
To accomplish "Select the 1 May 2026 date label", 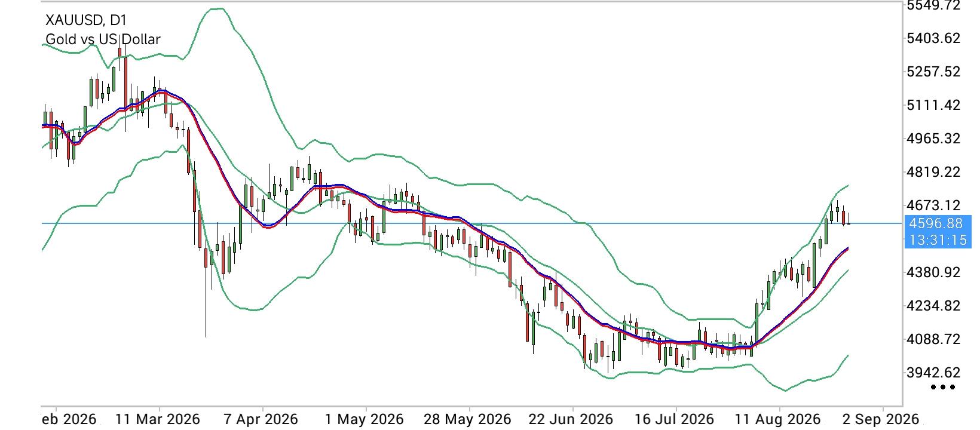I will coord(365,419).
